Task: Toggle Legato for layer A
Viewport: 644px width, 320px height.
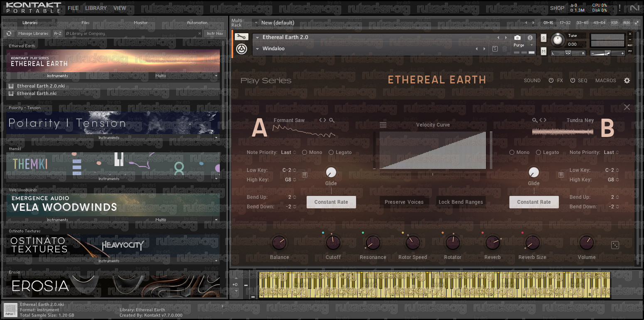Action: coord(331,152)
